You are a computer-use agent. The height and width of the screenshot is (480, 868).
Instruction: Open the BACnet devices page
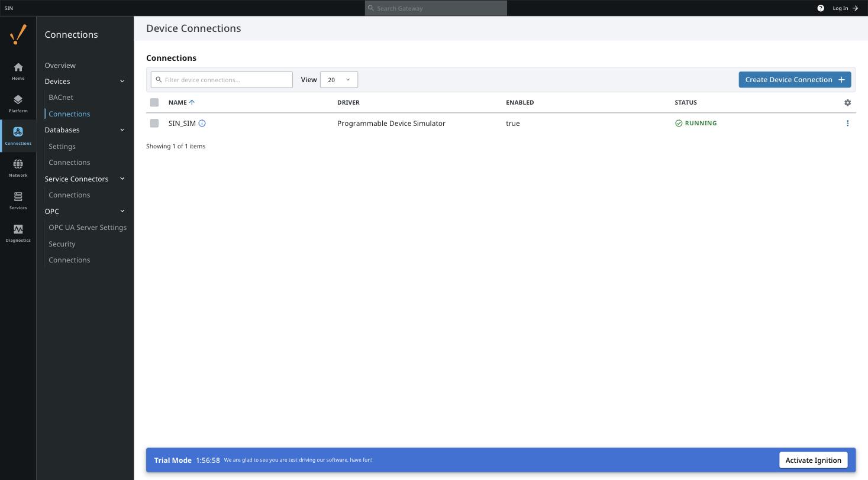pos(61,98)
